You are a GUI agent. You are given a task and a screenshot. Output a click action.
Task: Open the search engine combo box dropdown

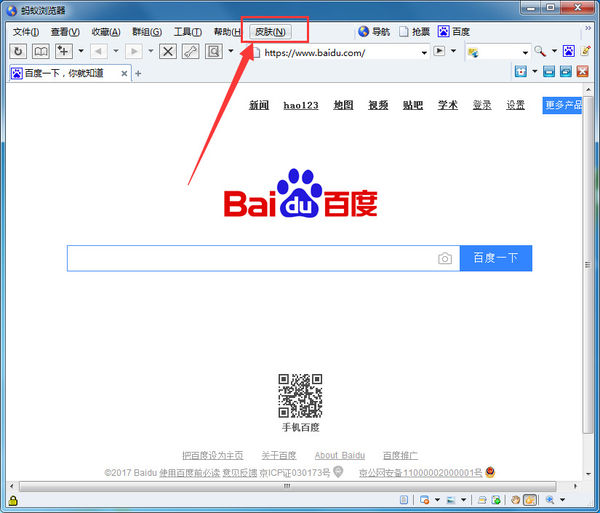pos(525,52)
